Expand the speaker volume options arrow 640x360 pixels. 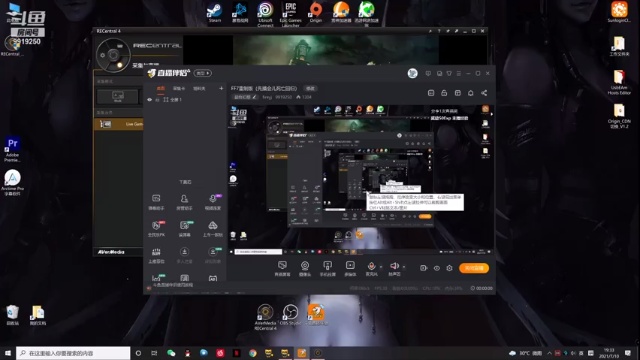(x=404, y=267)
